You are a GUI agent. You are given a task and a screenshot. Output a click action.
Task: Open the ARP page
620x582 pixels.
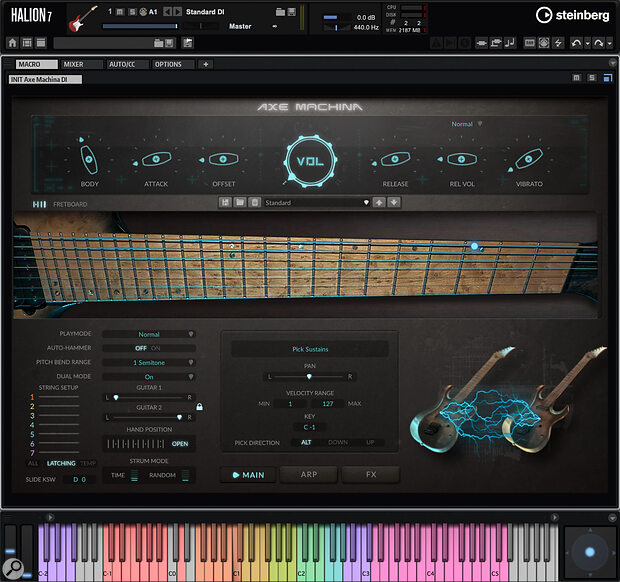pyautogui.click(x=309, y=474)
